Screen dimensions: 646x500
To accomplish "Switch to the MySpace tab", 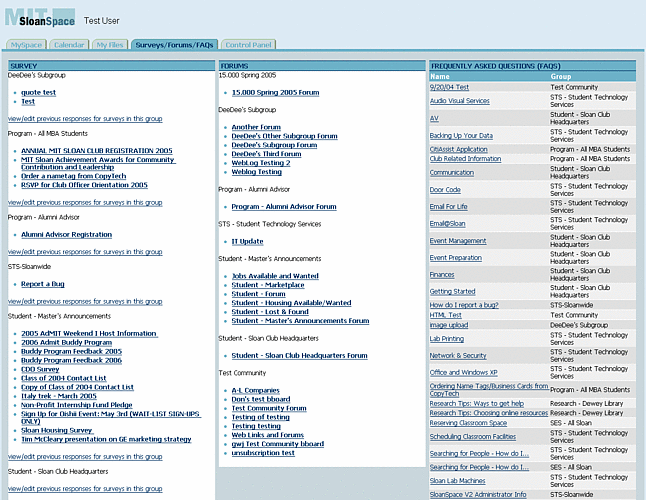I will [26, 45].
